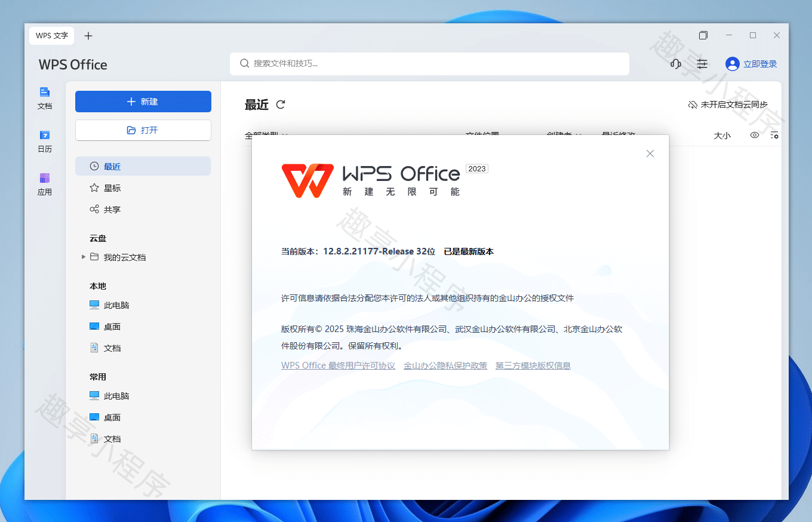Screen dimensions: 812x522
Task: Open 第三方模块版权信息 link
Action: 533,366
